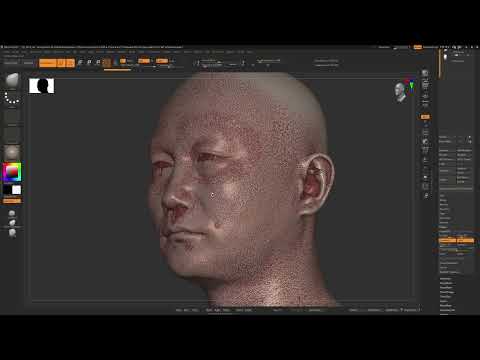Open the Brush menu in menu bar

(x=15, y=52)
